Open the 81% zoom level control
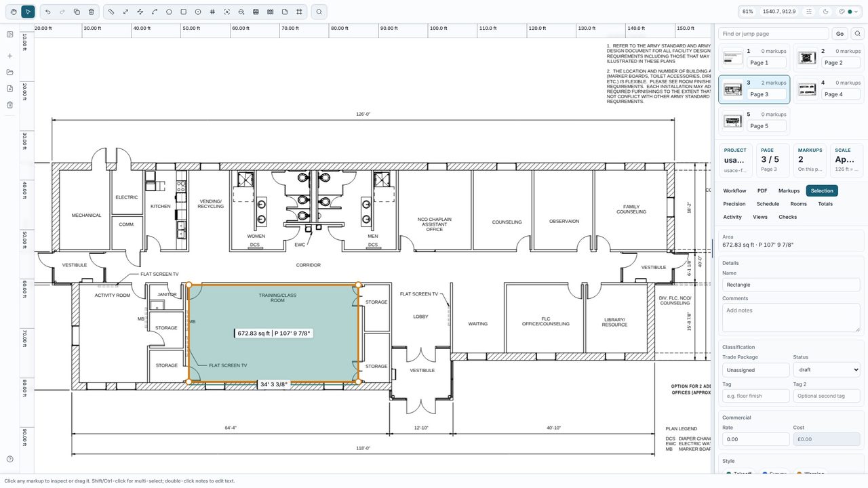 coord(748,12)
